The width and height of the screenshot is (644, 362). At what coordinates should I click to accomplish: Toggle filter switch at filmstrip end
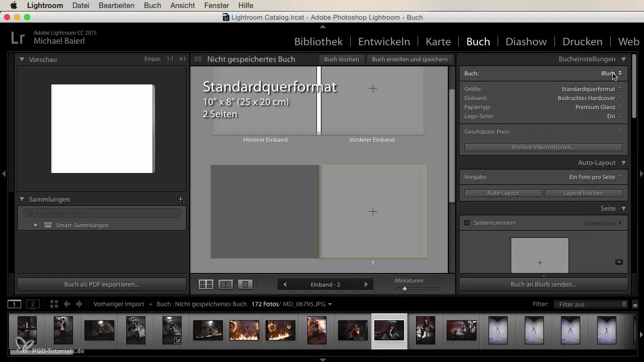635,304
